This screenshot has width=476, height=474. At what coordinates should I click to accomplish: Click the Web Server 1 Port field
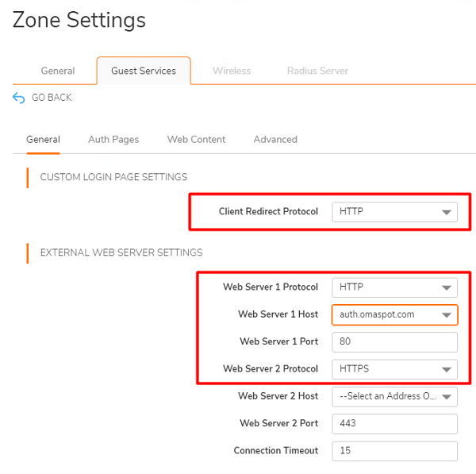[x=394, y=341]
